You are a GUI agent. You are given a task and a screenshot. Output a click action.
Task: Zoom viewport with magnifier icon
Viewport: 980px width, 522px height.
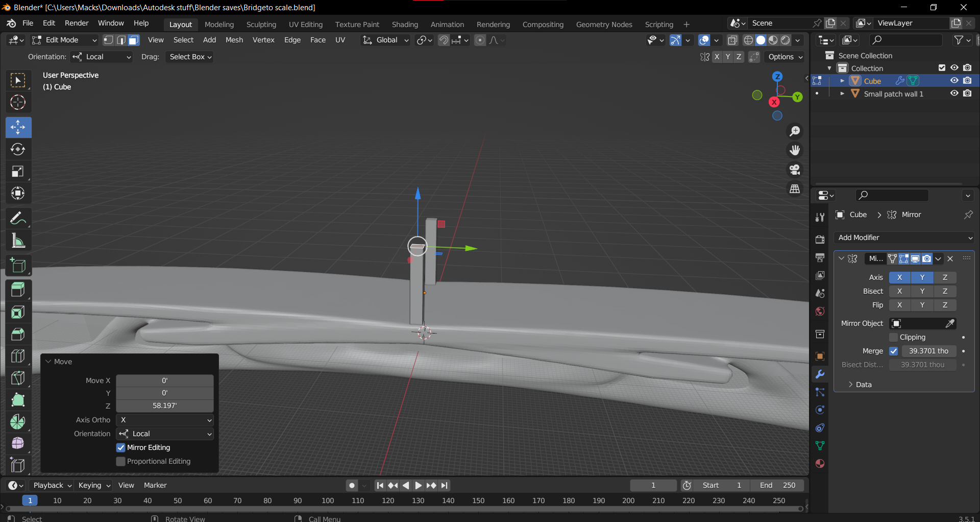tap(795, 131)
